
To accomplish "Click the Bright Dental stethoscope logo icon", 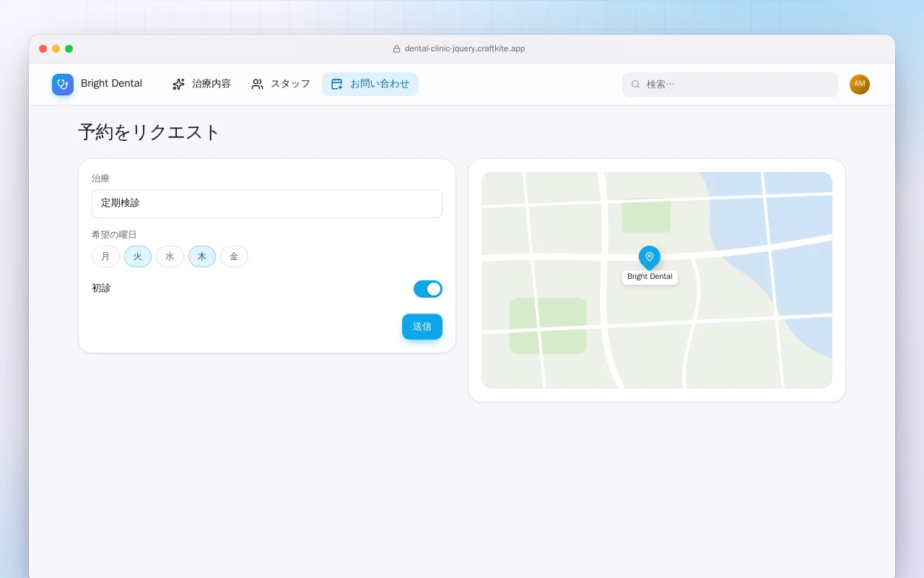I will pos(63,85).
